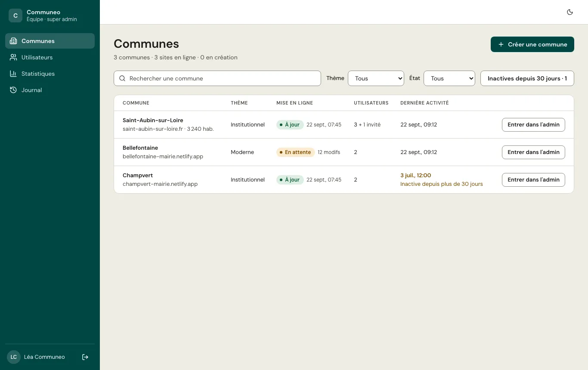588x370 pixels.
Task: Click the Créer une commune button
Action: pos(532,44)
